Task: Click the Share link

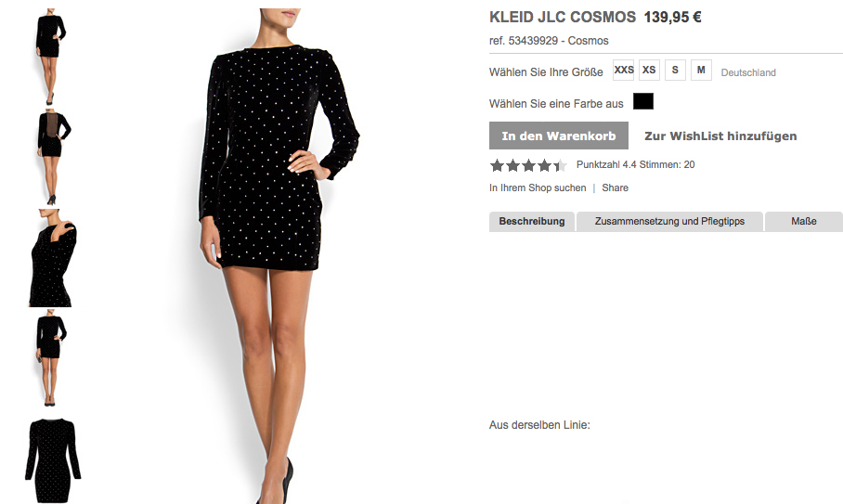Action: (615, 187)
